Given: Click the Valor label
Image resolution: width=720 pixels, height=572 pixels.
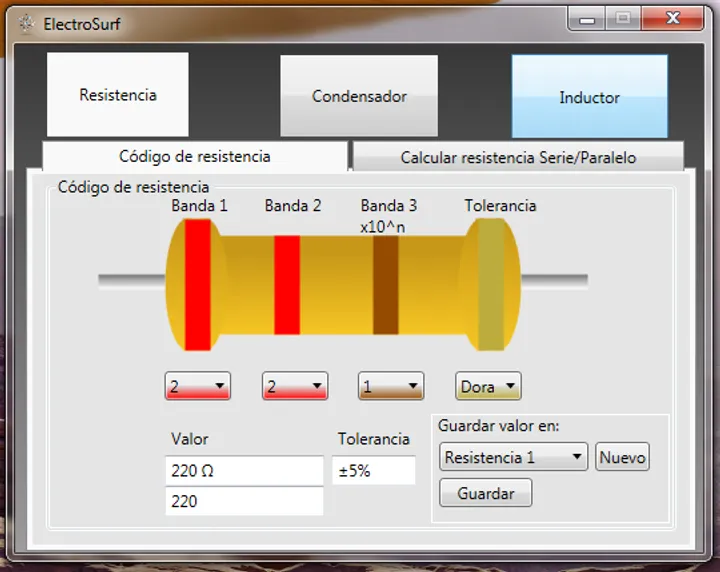Looking at the screenshot, I should [190, 439].
